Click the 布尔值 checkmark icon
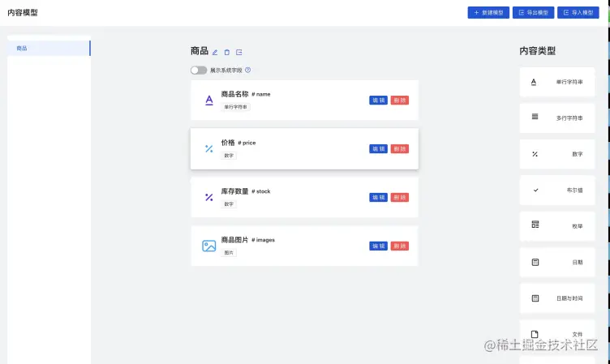The width and height of the screenshot is (610, 364). 535,191
